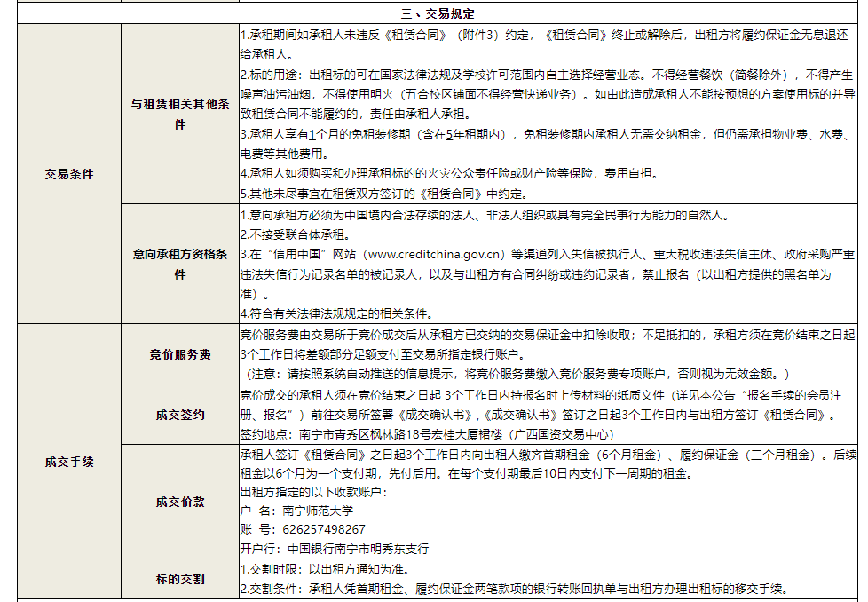
Task: Click the 竞价服务费 label cell
Action: 180,355
